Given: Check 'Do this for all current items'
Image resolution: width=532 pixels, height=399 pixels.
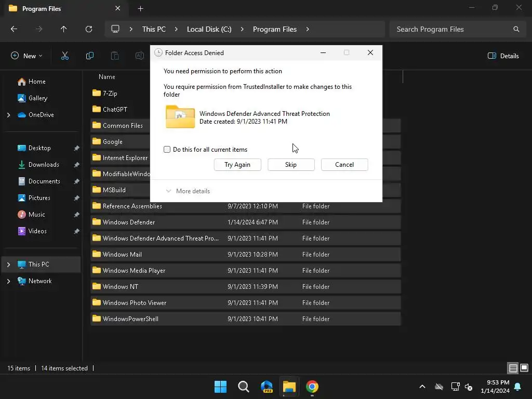Looking at the screenshot, I should tap(167, 149).
